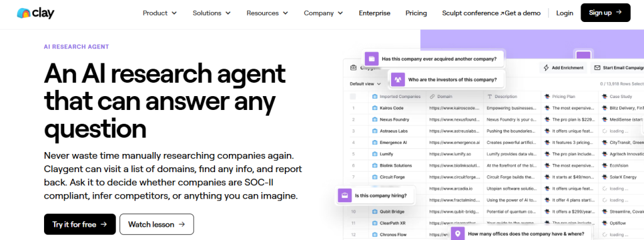
Task: Click the building icon in Imported Companies header
Action: point(375,96)
